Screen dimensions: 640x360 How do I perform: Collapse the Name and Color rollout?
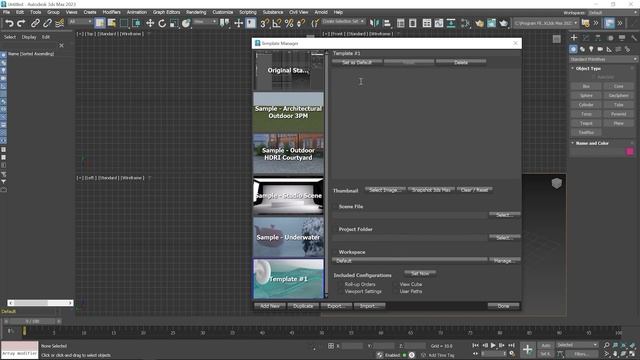591,143
